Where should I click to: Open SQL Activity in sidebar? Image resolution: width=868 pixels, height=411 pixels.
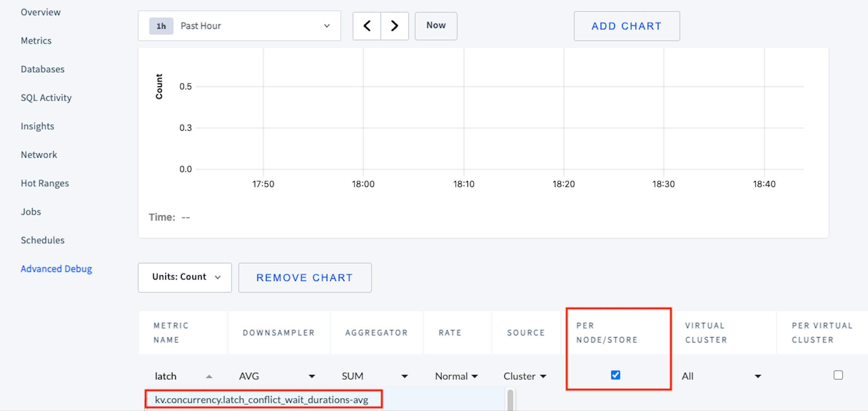[x=46, y=98]
